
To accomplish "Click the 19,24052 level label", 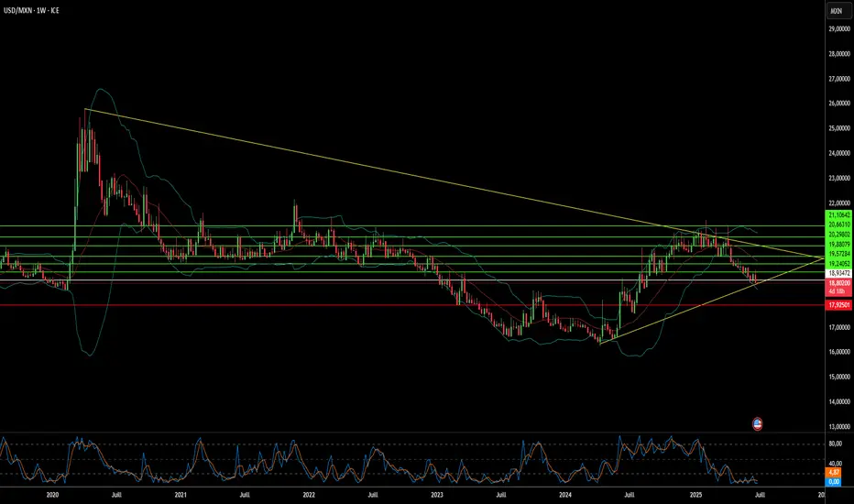I will [x=839, y=263].
